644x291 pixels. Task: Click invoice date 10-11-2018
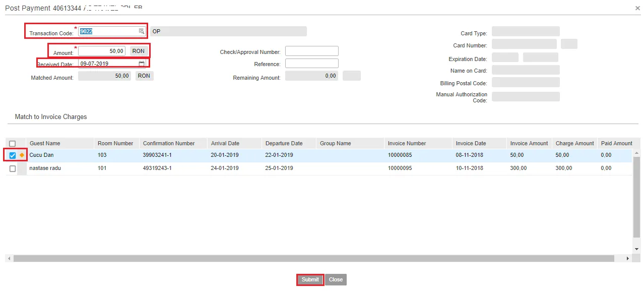click(470, 168)
